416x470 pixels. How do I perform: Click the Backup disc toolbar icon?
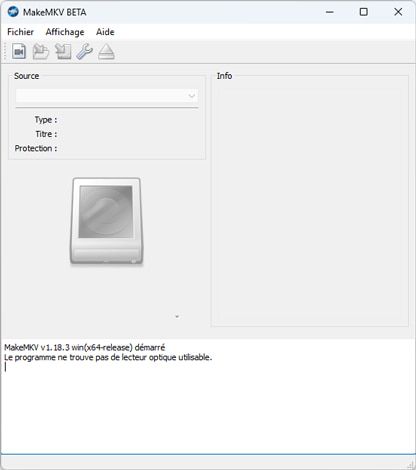[63, 52]
